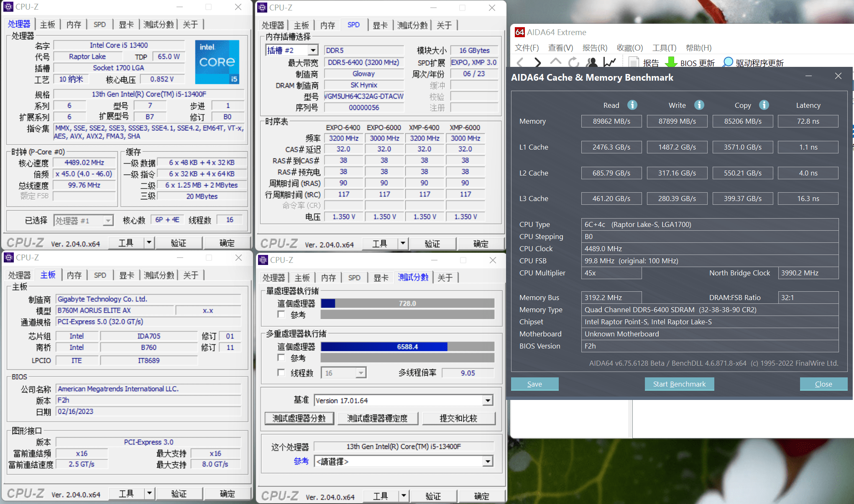
Task: Click the AIDA64 user profile icon
Action: [x=592, y=63]
